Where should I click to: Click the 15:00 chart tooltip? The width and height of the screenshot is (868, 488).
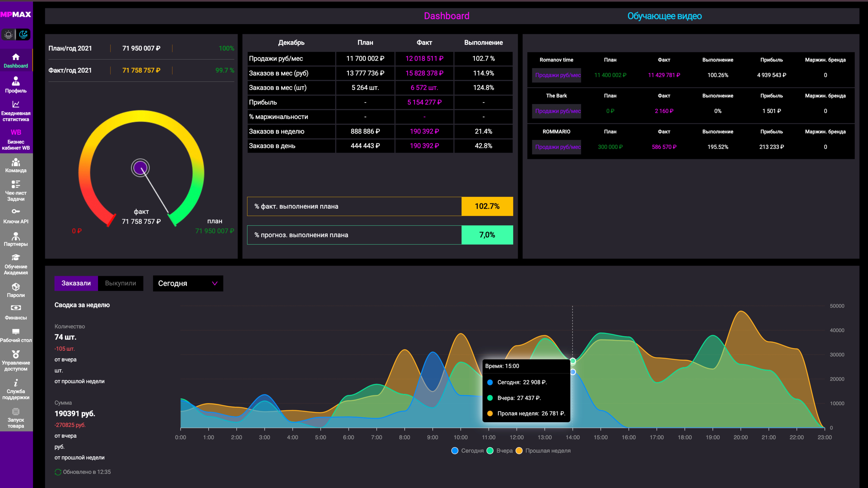(526, 391)
